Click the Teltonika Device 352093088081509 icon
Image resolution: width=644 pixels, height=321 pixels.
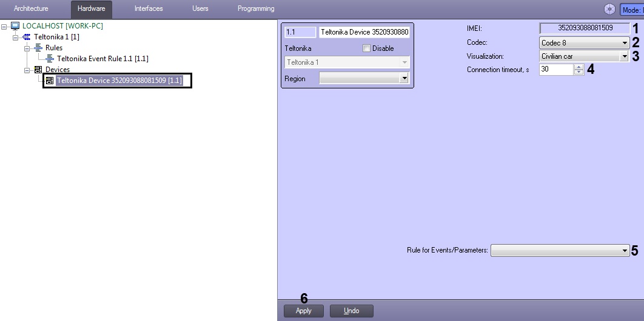tap(50, 81)
